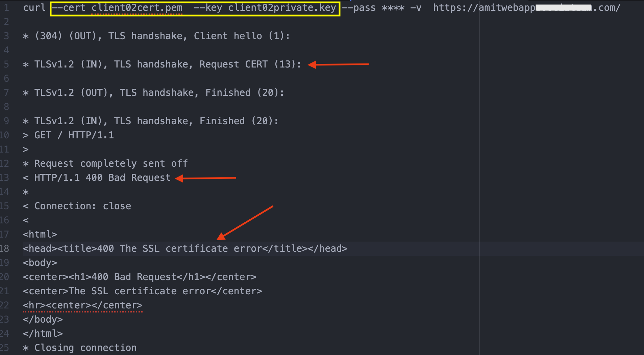Click the h1 400 Bad Request line
The height and width of the screenshot is (355, 644).
[140, 277]
